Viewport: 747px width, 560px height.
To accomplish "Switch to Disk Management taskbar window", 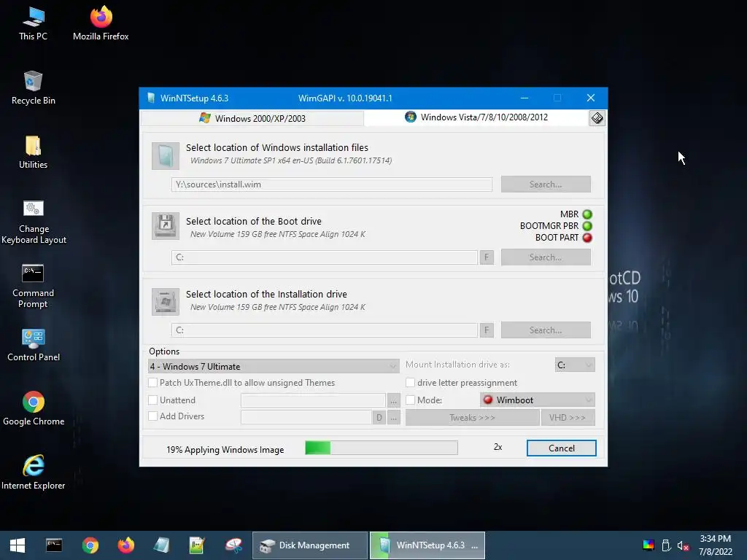I will tap(309, 545).
